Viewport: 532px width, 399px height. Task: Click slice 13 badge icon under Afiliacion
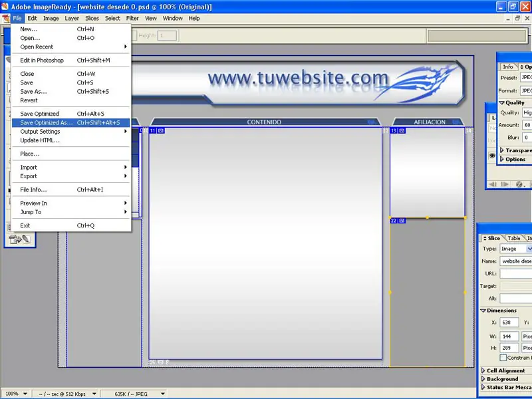pos(402,130)
